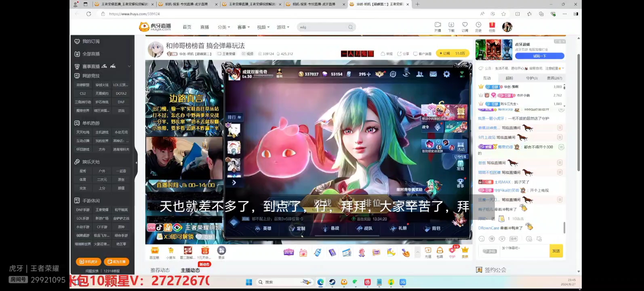Screen dimensions: 644x291
Task: Click the blue book gift icon
Action: click(332, 253)
